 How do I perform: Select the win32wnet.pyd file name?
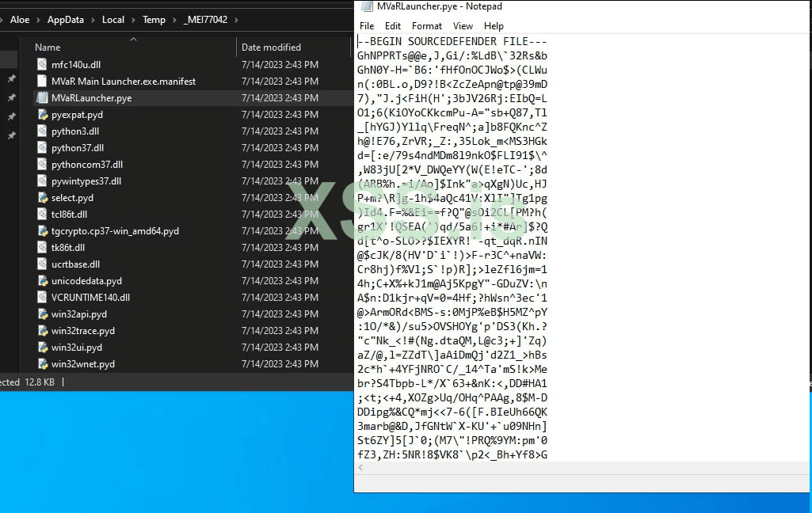[83, 364]
